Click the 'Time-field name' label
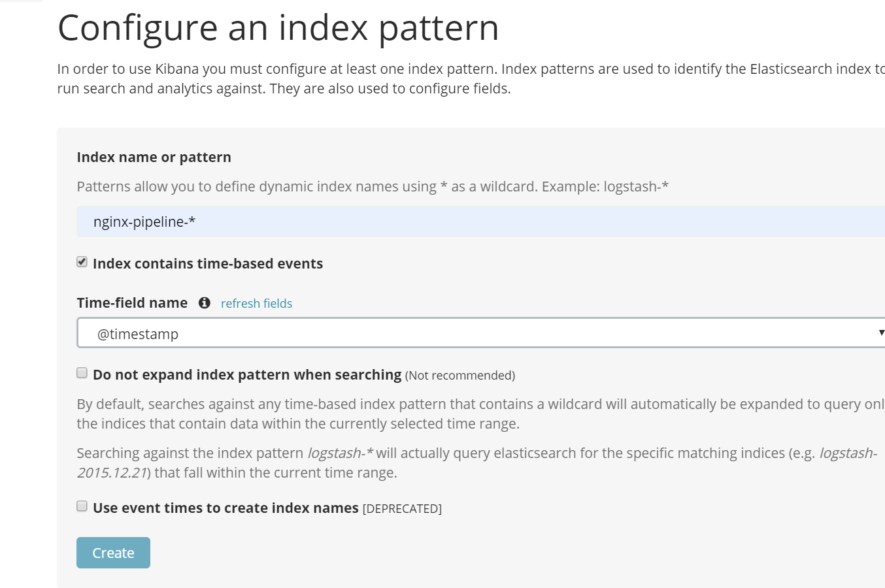 click(x=132, y=302)
